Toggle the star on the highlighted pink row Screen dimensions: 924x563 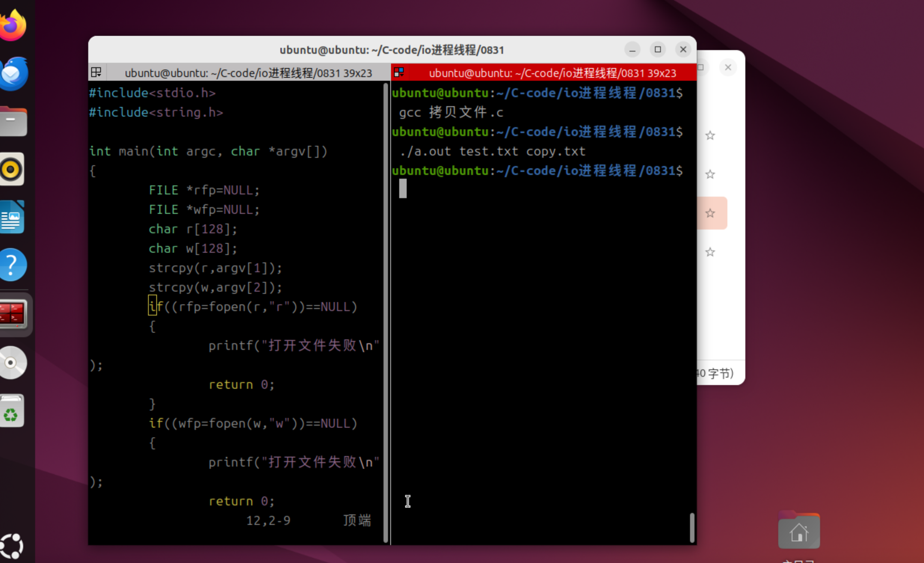coord(710,213)
